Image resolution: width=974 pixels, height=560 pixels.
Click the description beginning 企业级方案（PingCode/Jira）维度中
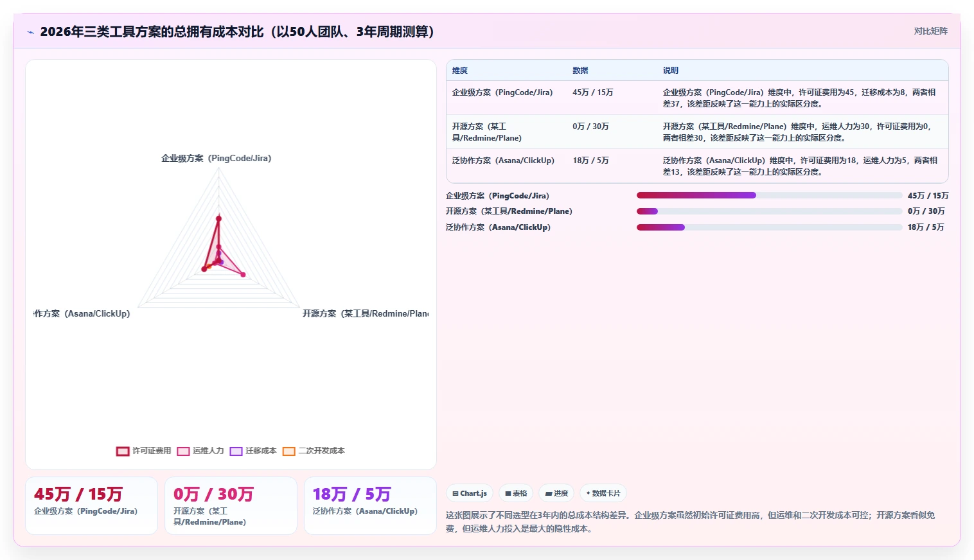(799, 98)
